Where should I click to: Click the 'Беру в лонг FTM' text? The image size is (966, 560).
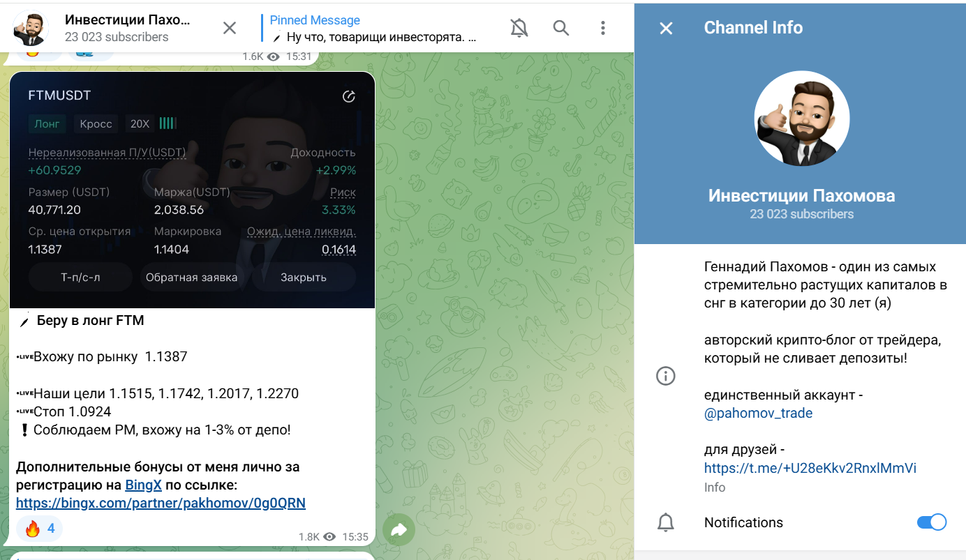[x=90, y=321]
